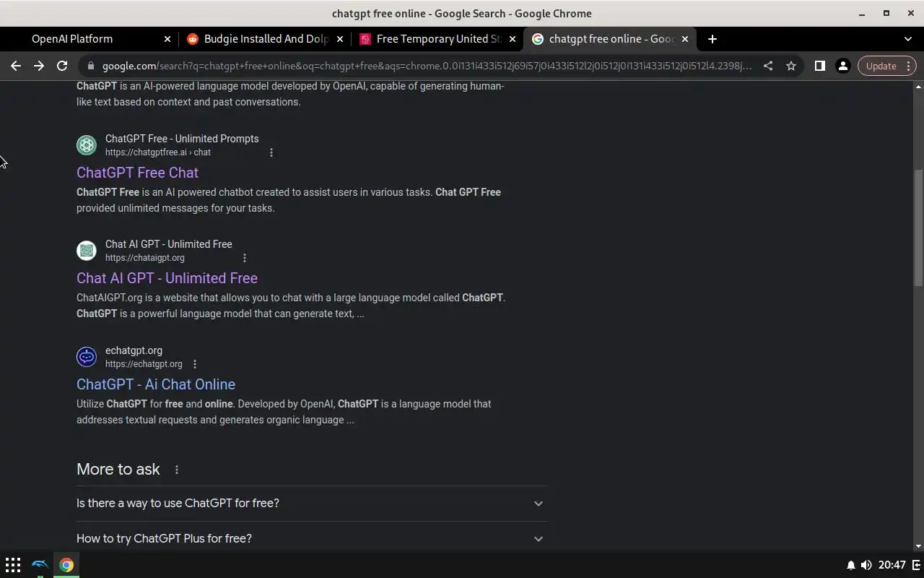Viewport: 924px width, 578px height.
Task: Close the Budgie Installed tab
Action: pyautogui.click(x=340, y=39)
